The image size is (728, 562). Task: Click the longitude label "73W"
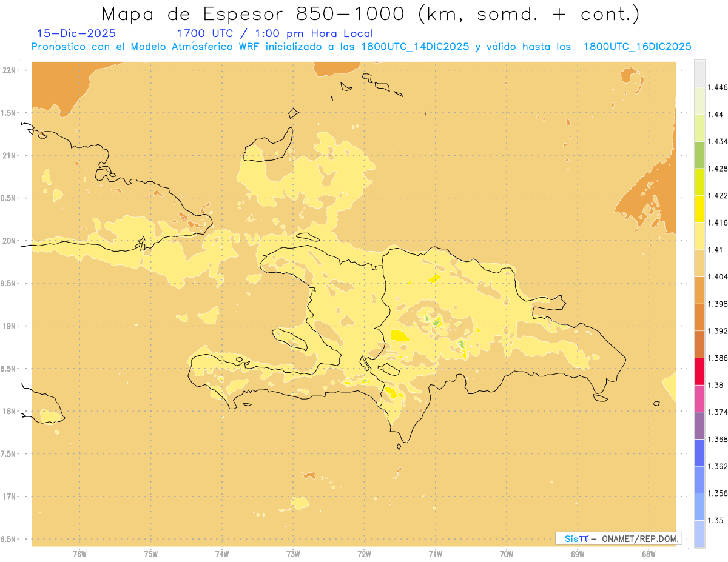tap(293, 554)
